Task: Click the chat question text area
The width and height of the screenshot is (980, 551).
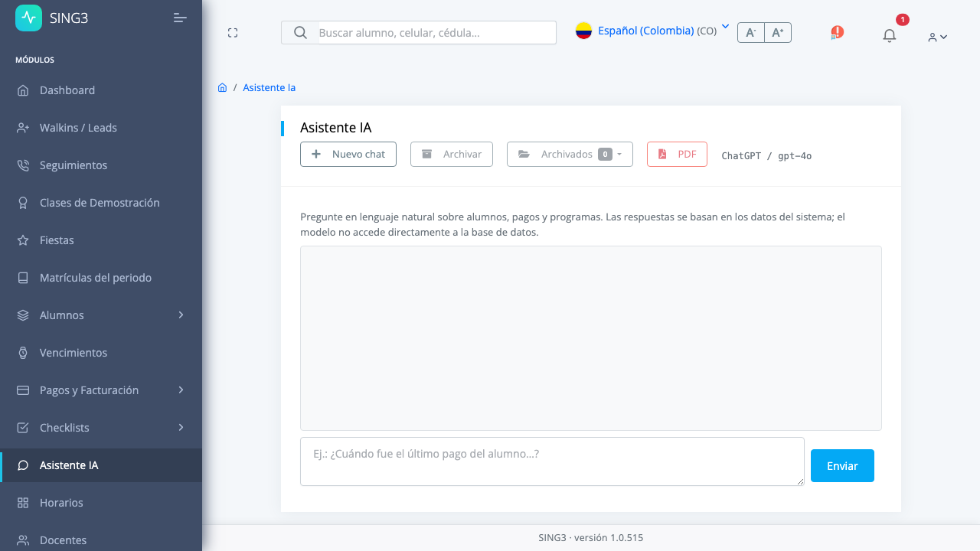Action: click(552, 461)
